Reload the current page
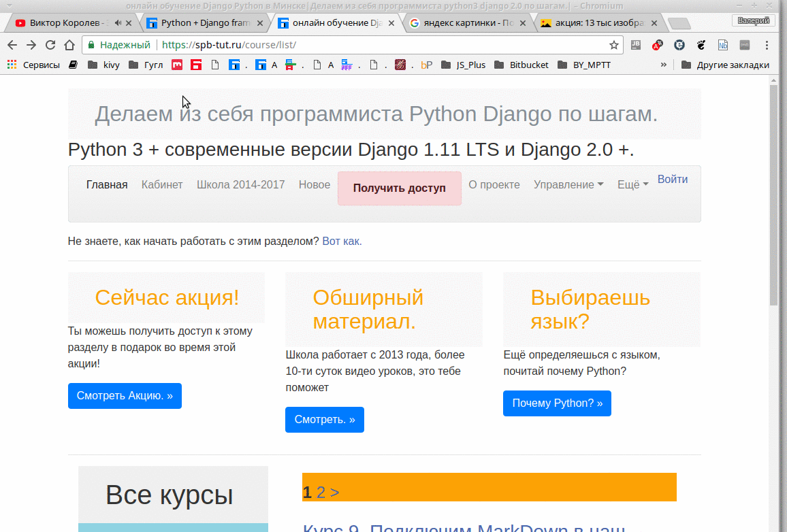Viewport: 787px width, 532px height. pos(50,45)
